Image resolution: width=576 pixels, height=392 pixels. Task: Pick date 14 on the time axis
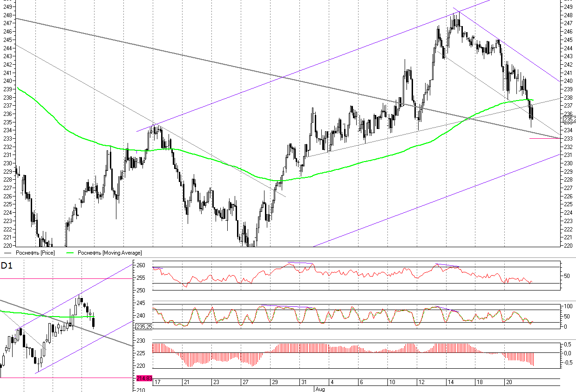point(451,382)
